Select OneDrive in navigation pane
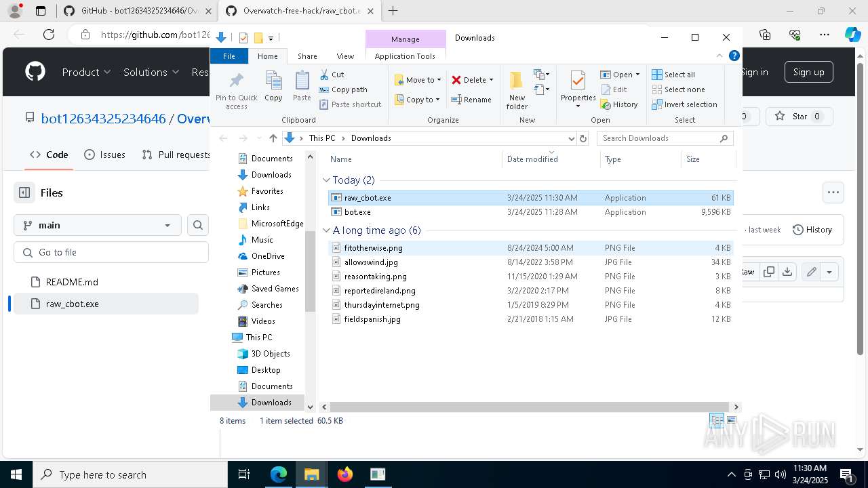This screenshot has height=488, width=868. pos(268,256)
